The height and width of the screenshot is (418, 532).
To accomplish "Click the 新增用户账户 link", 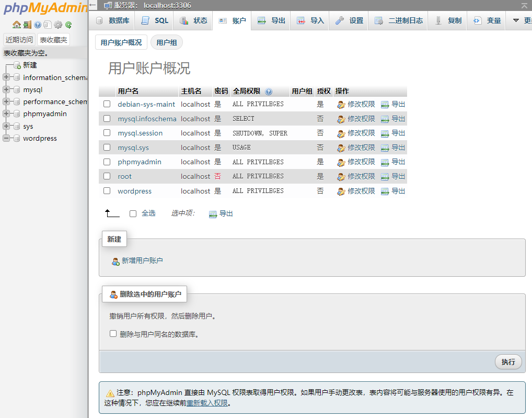I will [x=142, y=261].
